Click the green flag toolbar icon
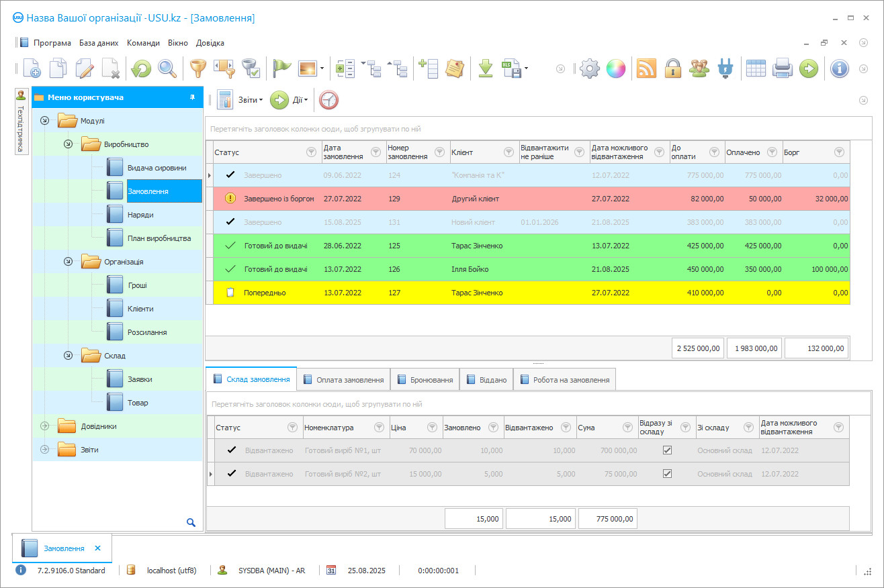This screenshot has height=588, width=884. point(281,68)
